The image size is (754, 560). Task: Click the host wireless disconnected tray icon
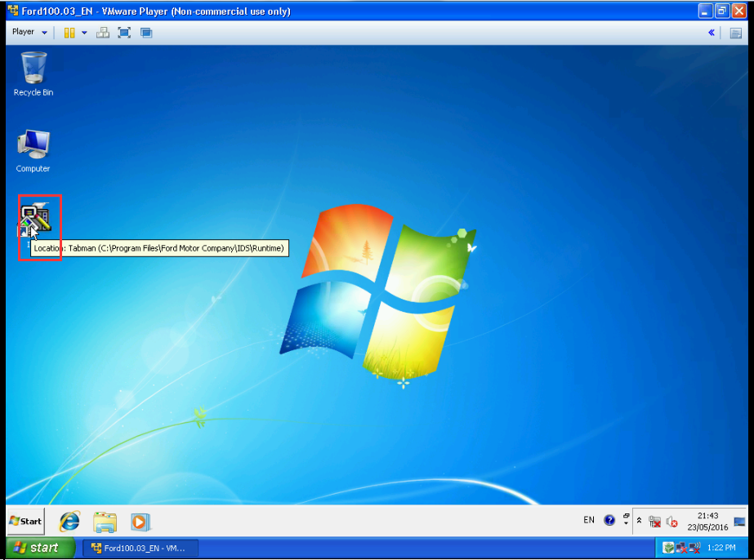[694, 548]
